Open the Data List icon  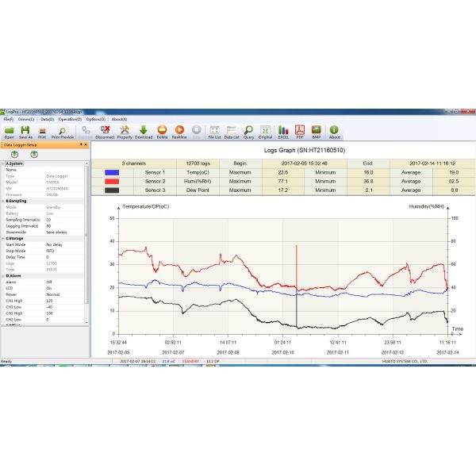[232, 132]
